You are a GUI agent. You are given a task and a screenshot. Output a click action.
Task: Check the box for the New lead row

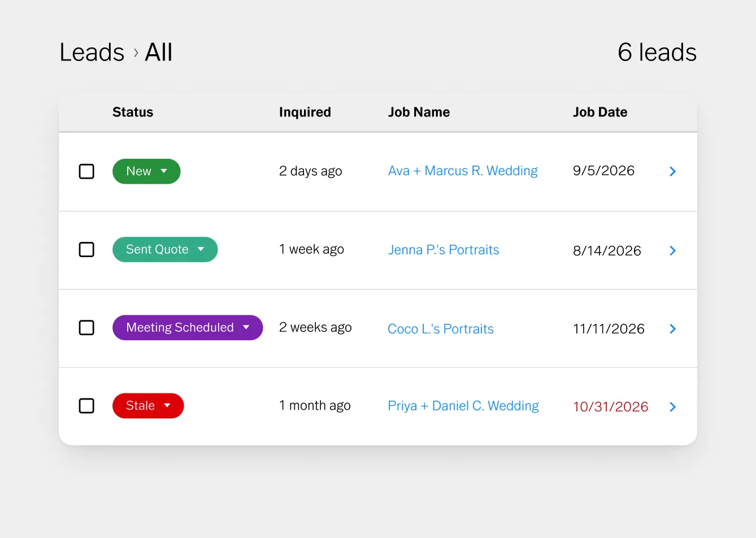pos(86,171)
